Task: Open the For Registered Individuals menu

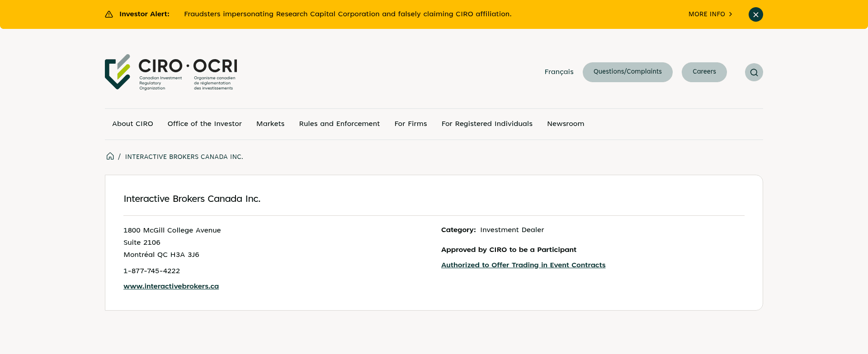Action: [487, 124]
